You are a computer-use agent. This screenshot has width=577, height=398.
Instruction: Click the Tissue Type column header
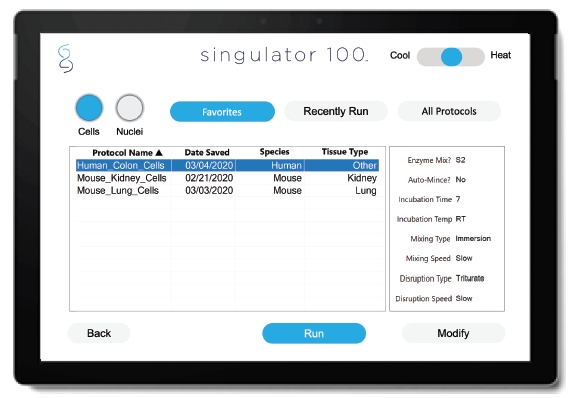pyautogui.click(x=345, y=152)
